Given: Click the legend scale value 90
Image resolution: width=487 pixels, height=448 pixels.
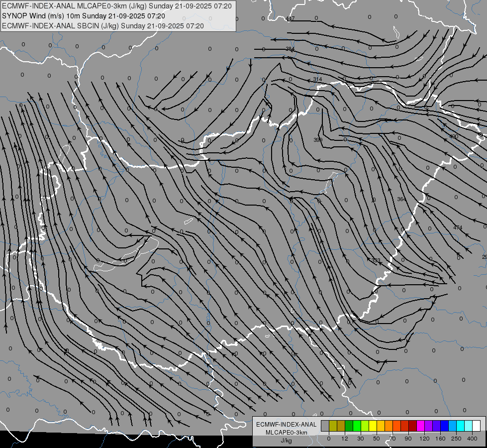Looking at the screenshot, I should [408, 439].
